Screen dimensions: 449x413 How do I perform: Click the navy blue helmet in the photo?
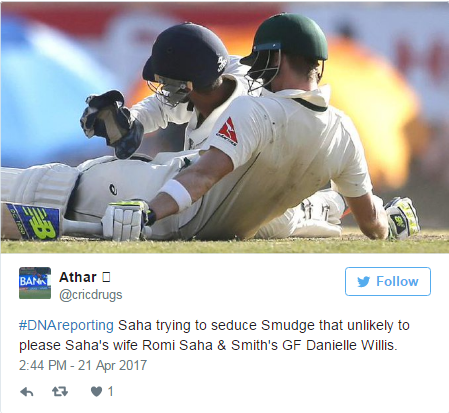click(x=186, y=56)
